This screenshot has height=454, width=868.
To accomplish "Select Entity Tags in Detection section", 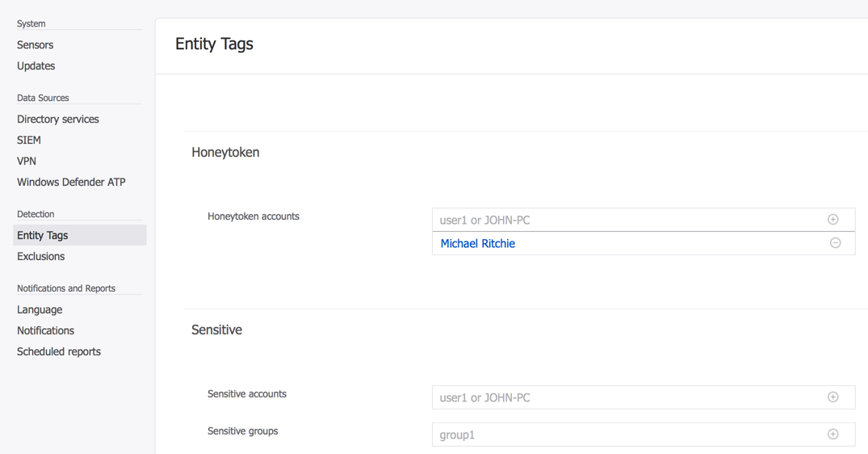I will tap(43, 236).
